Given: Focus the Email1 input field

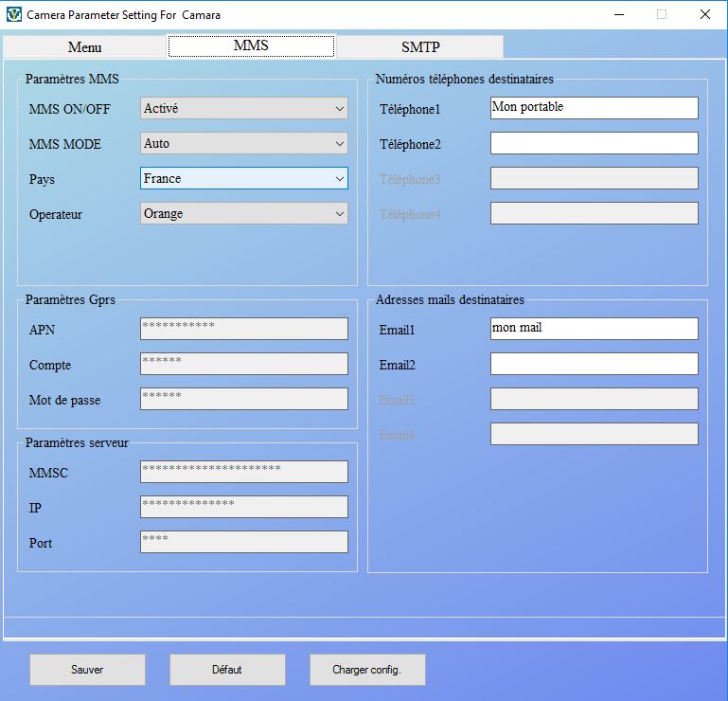Looking at the screenshot, I should pyautogui.click(x=595, y=329).
